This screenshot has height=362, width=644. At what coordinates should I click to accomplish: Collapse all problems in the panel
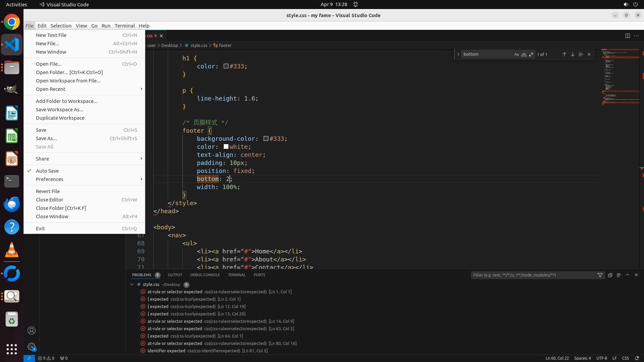(610, 275)
